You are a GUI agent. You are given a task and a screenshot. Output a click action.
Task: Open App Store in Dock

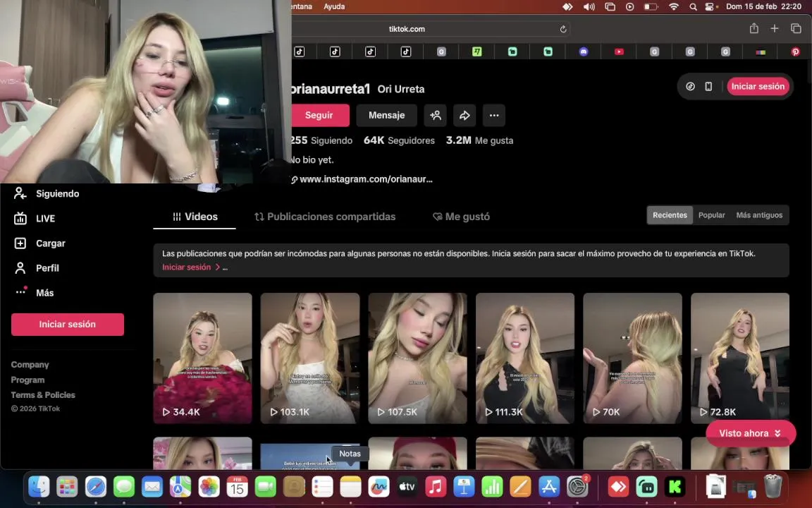click(x=549, y=487)
